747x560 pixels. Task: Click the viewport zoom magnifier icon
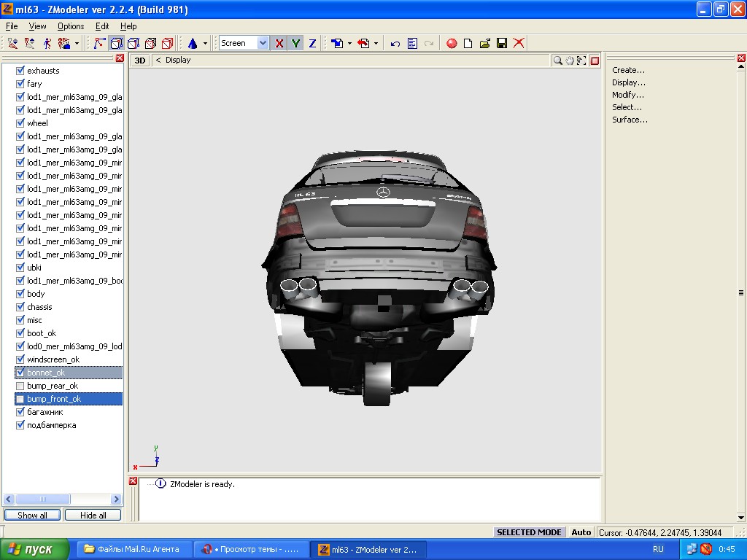pos(557,61)
